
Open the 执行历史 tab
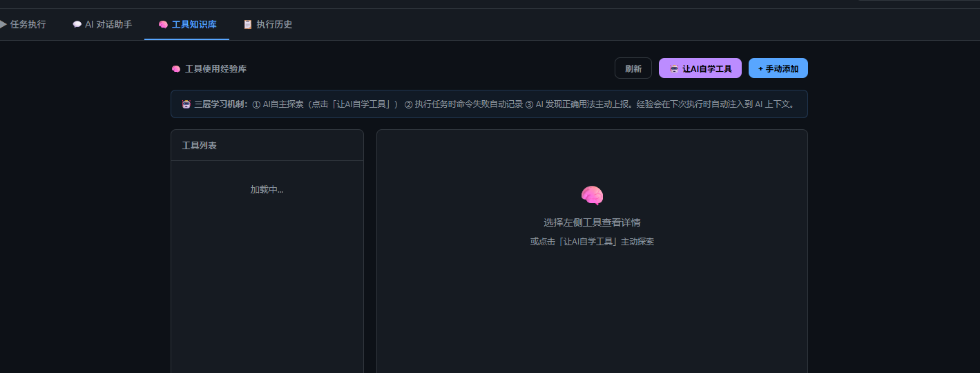click(267, 24)
